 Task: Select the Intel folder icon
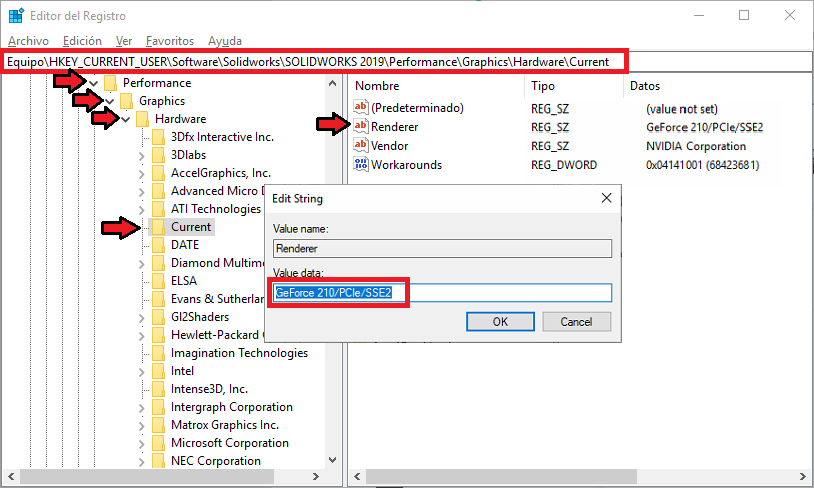(x=159, y=371)
